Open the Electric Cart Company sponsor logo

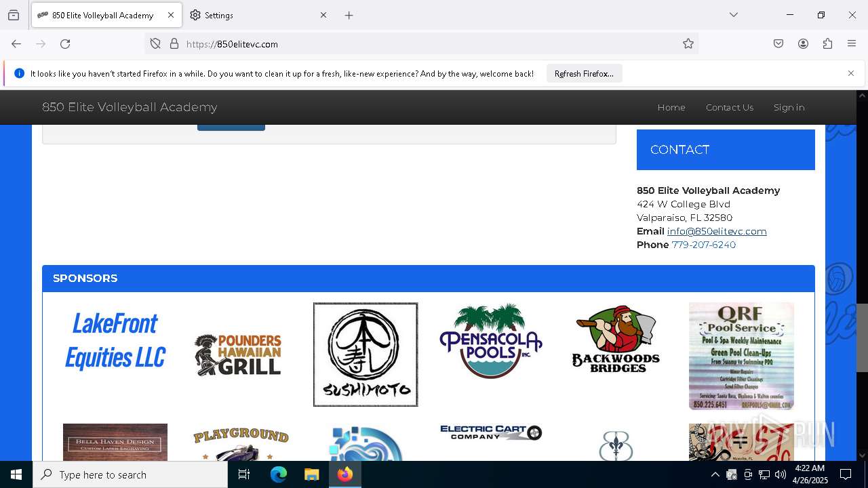pyautogui.click(x=491, y=432)
